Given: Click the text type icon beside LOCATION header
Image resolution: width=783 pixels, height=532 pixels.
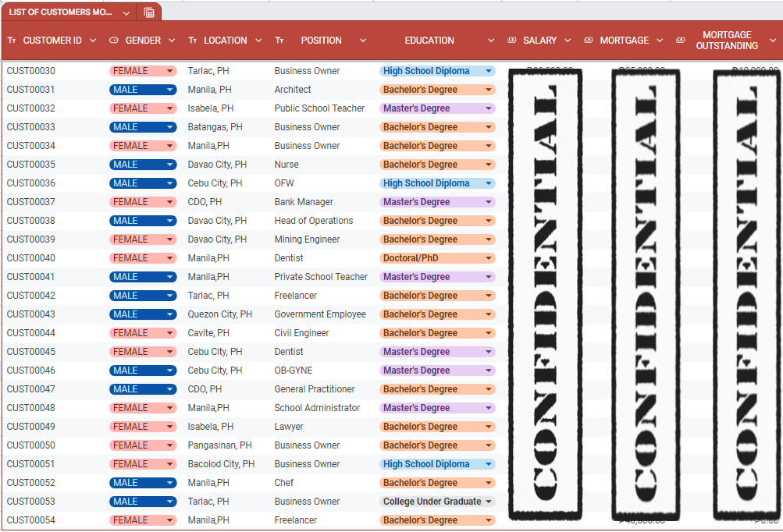Looking at the screenshot, I should pos(193,41).
